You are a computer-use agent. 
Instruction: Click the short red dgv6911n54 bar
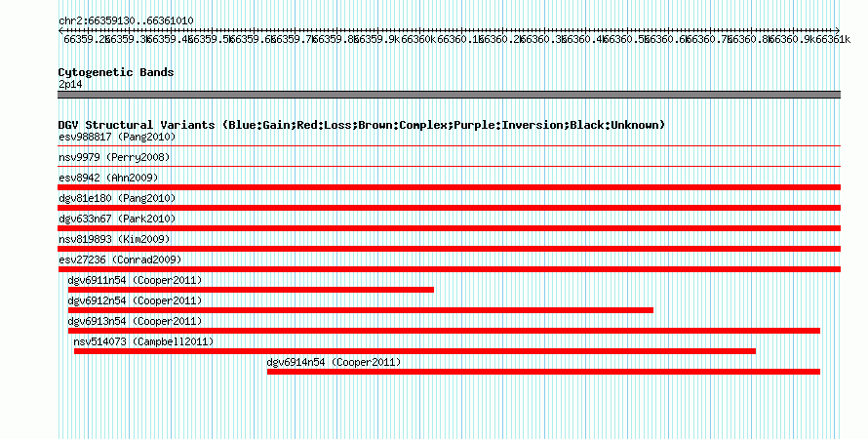(x=251, y=290)
